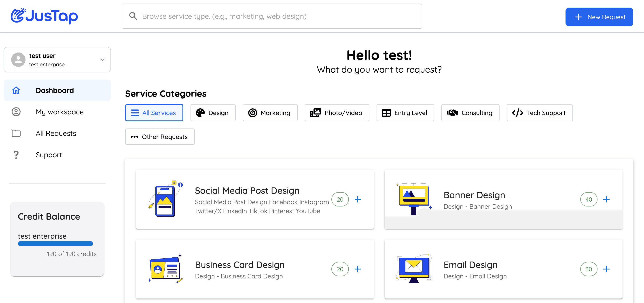Screen dimensions: 644x303
Task: Choose the Tech Support category
Action: tap(539, 113)
